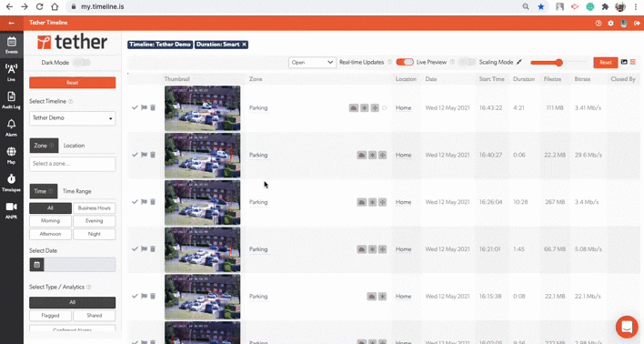Open the Audit Log sidebar icon
This screenshot has width=644, height=344.
pos(12,100)
